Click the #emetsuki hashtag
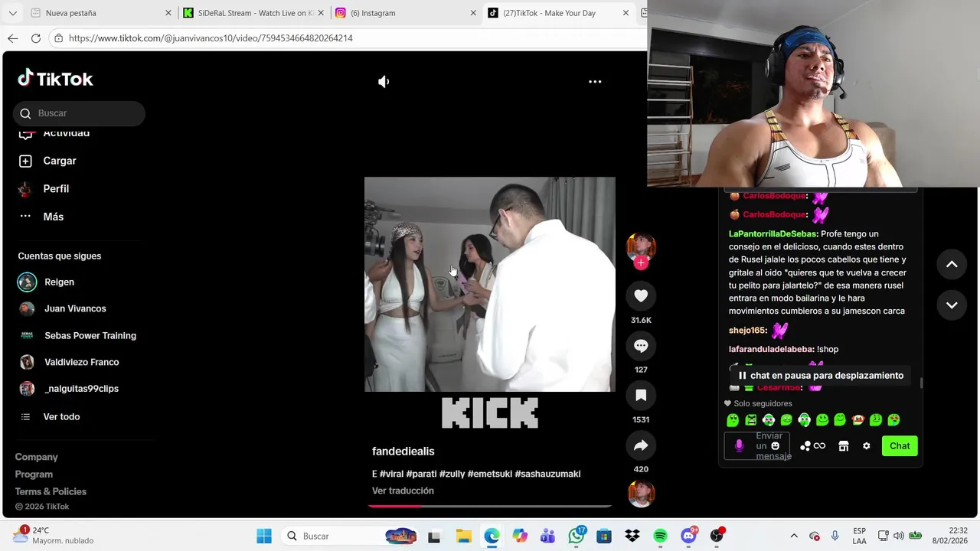Image resolution: width=980 pixels, height=551 pixels. click(489, 474)
